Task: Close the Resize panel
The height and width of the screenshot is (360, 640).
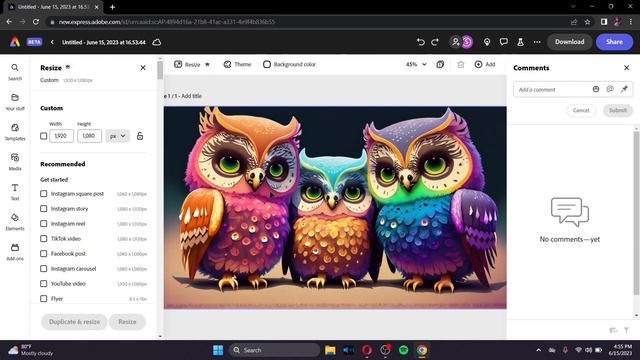Action: (x=143, y=68)
